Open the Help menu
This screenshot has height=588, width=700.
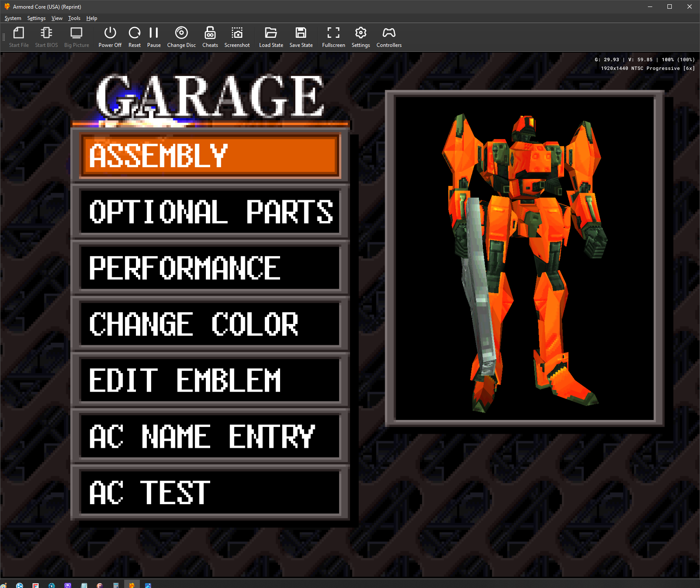(x=92, y=18)
